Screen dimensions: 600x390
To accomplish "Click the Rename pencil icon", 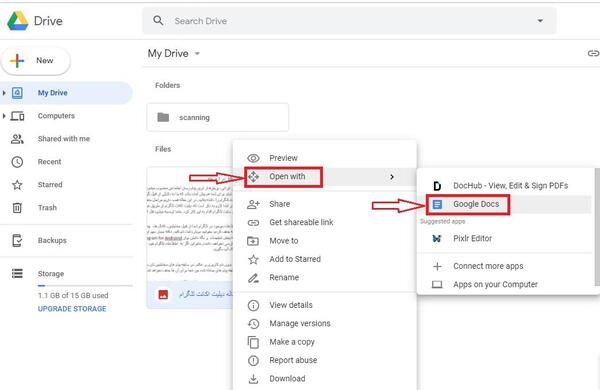I will click(x=253, y=278).
